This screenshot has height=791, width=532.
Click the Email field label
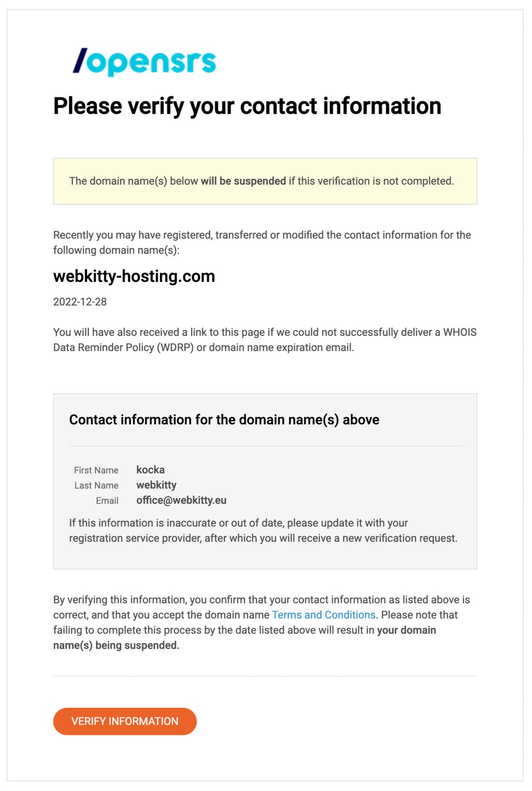click(x=107, y=500)
